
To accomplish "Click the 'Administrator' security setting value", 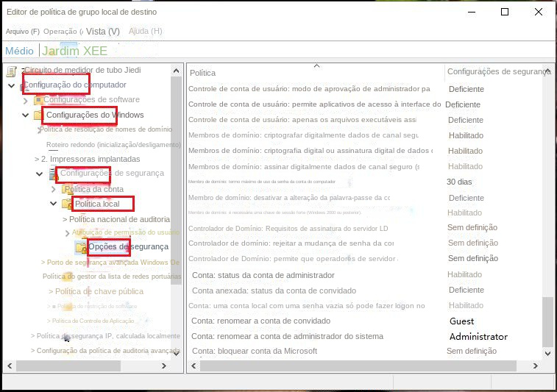I will [478, 337].
